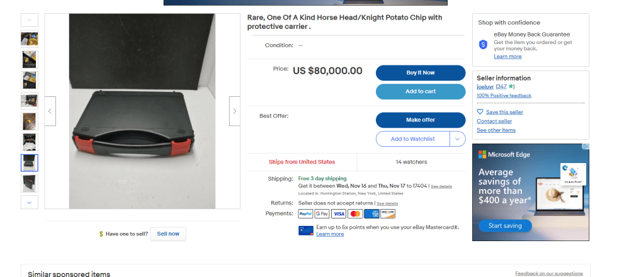This screenshot has height=277, width=644.
Task: Go to previous product image arrow
Action: 50,111
